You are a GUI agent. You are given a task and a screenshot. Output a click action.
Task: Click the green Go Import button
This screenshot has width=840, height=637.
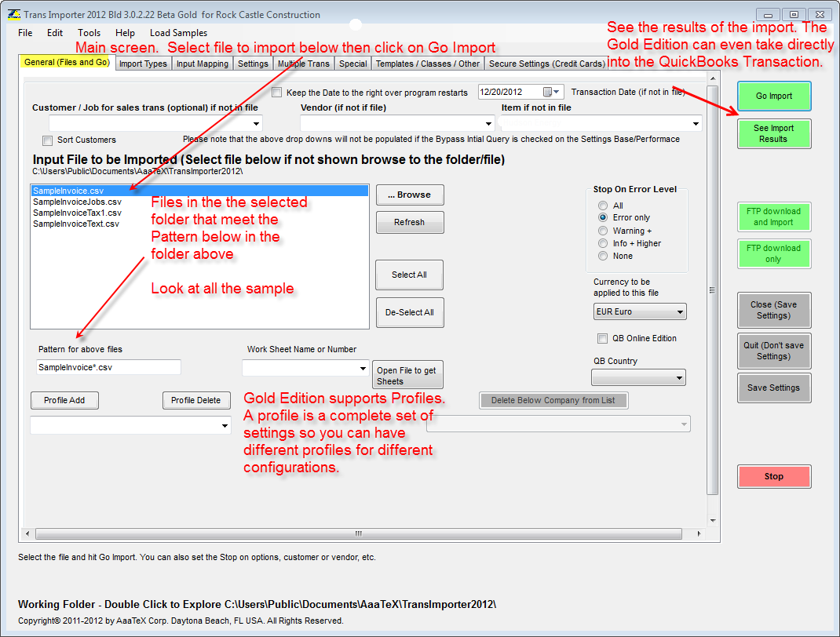[774, 96]
